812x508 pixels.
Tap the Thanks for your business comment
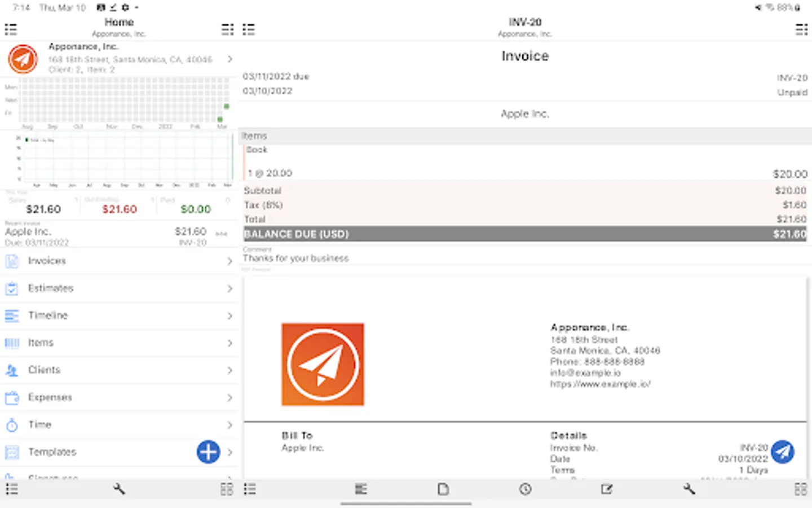coord(295,259)
